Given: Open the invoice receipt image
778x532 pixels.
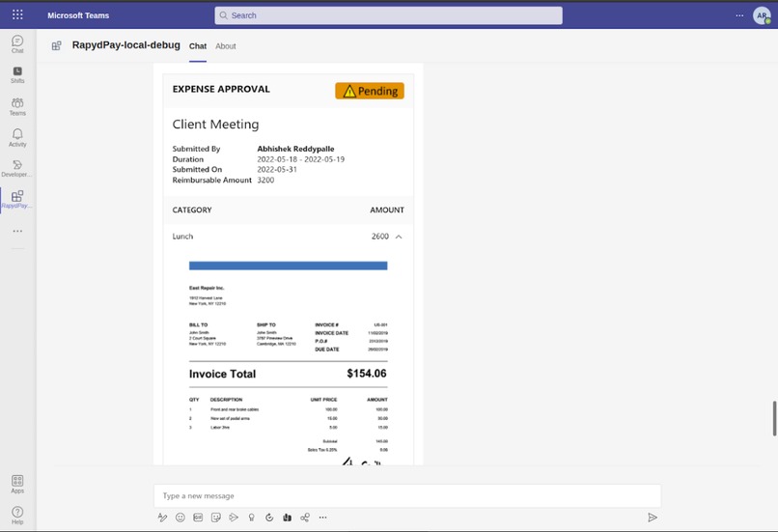Looking at the screenshot, I should click(289, 363).
